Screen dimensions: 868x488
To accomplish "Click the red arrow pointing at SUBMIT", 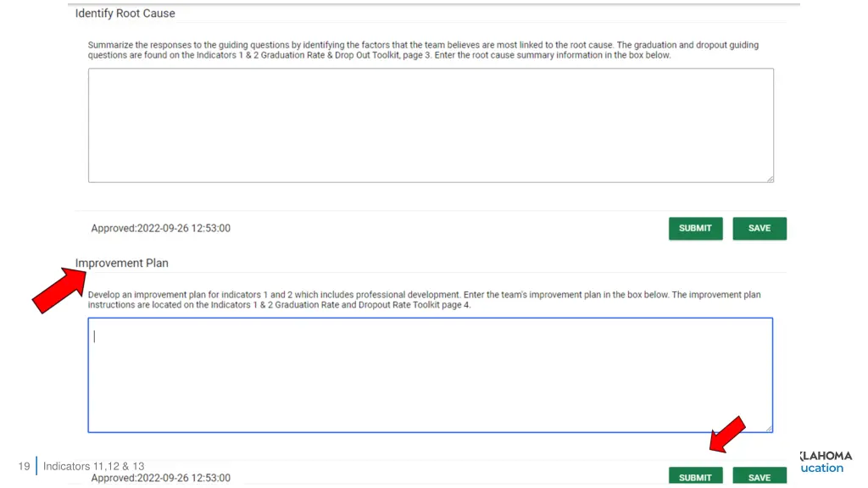I will click(x=727, y=435).
